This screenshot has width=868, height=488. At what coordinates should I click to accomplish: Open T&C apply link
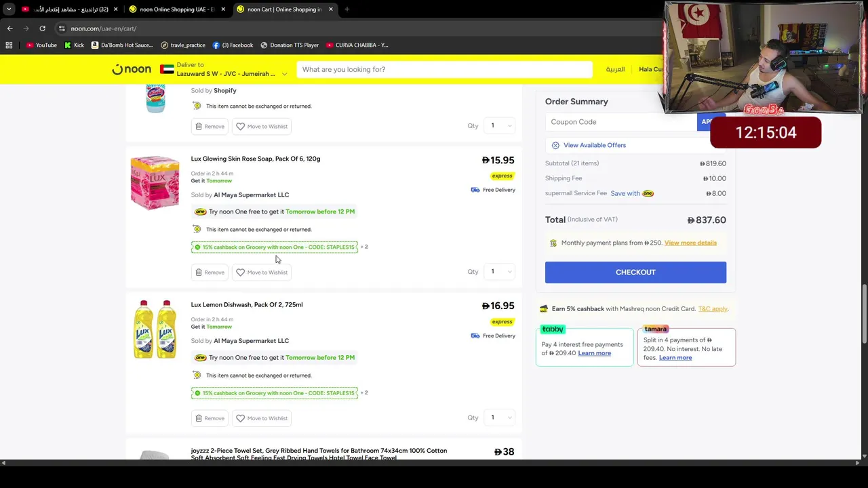(713, 308)
